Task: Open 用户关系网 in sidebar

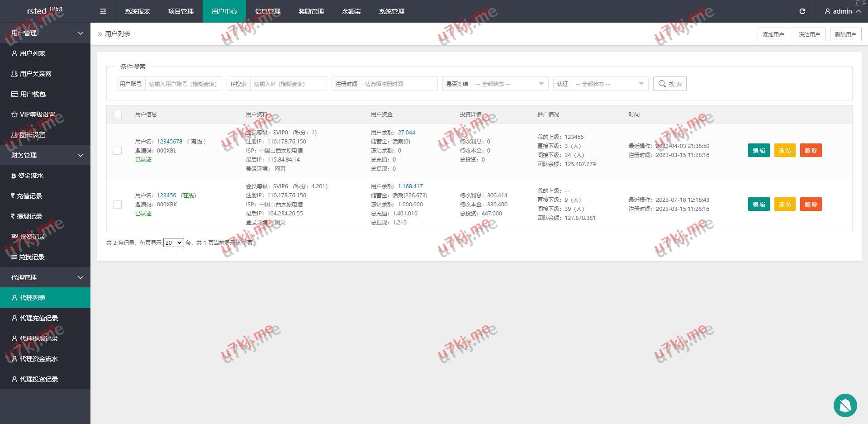Action: [35, 74]
